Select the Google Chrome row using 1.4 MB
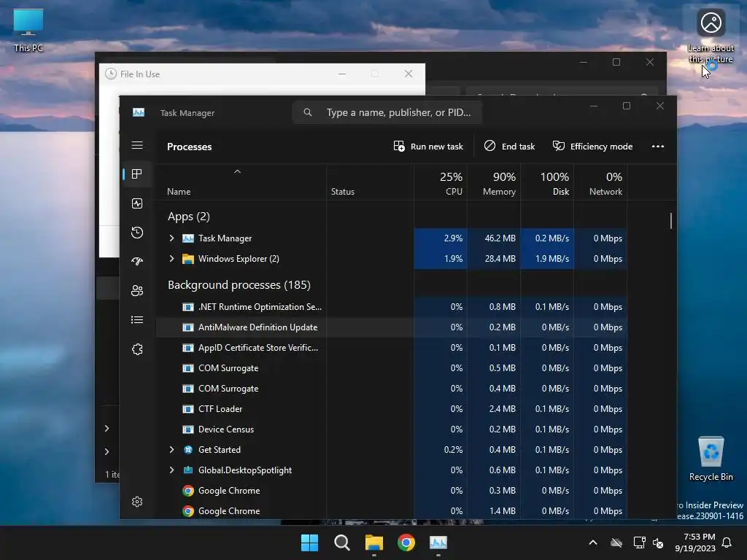Viewport: 747px width, 560px height. click(392, 511)
